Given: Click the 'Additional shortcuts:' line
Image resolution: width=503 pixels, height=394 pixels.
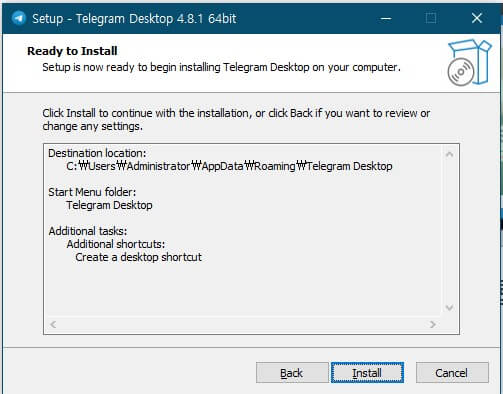Looking at the screenshot, I should (x=116, y=244).
